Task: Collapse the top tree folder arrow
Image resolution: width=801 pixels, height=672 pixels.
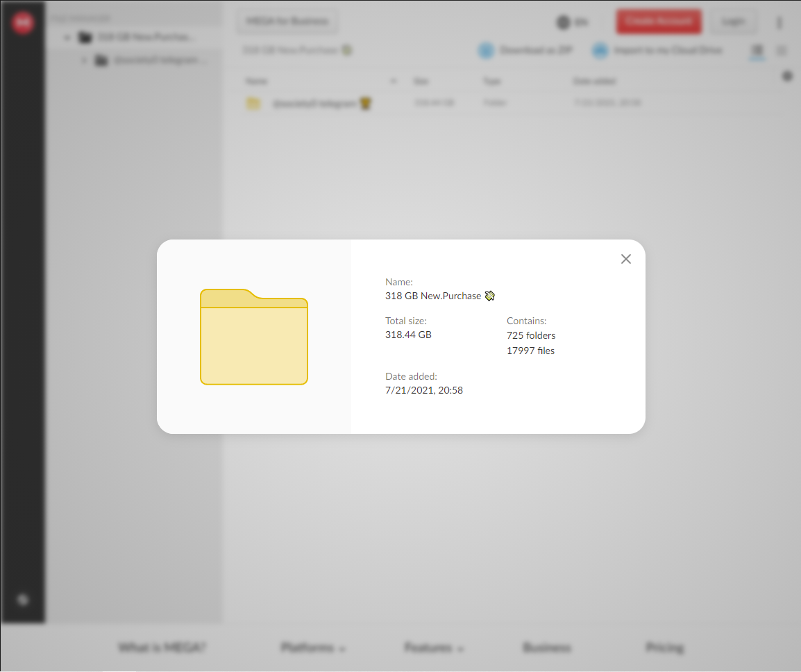Action: (67, 37)
